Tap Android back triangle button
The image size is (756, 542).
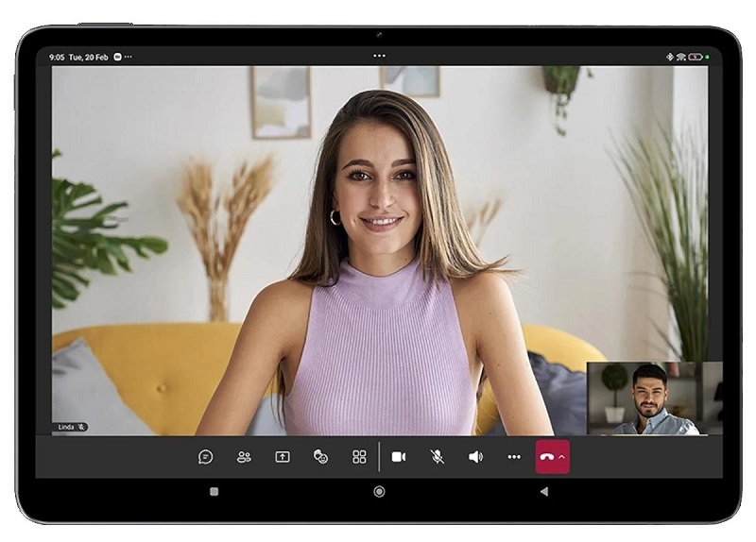544,491
